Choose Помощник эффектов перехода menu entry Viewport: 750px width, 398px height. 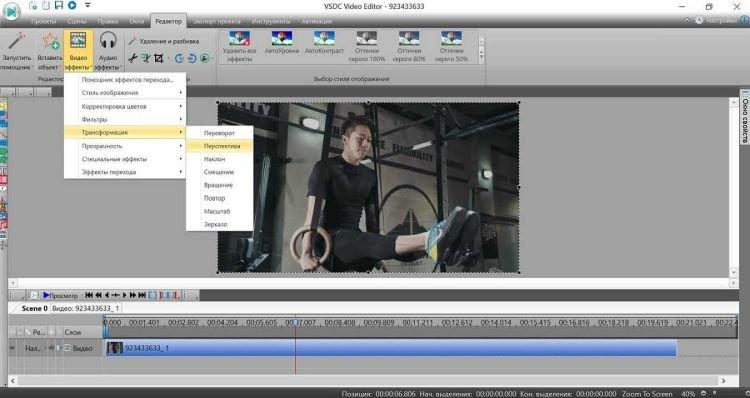point(125,80)
